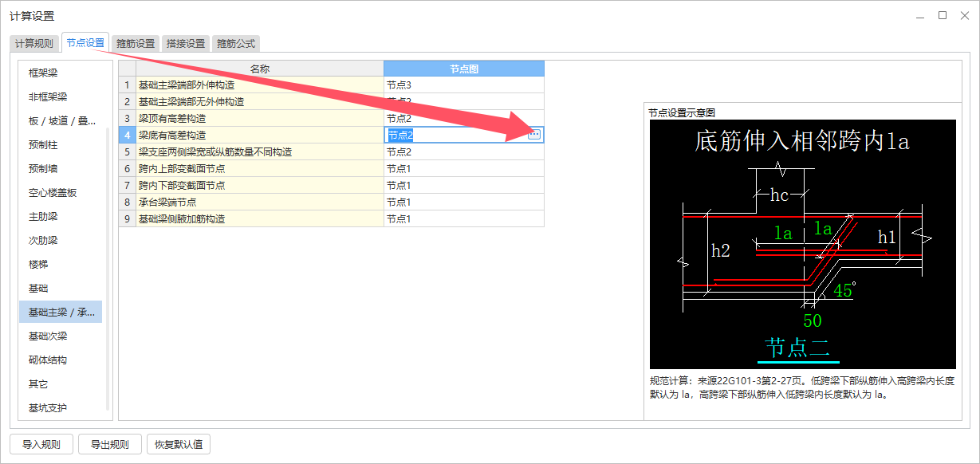Click node value of 跨内上部变截面节点
The width and height of the screenshot is (980, 464).
tap(464, 168)
